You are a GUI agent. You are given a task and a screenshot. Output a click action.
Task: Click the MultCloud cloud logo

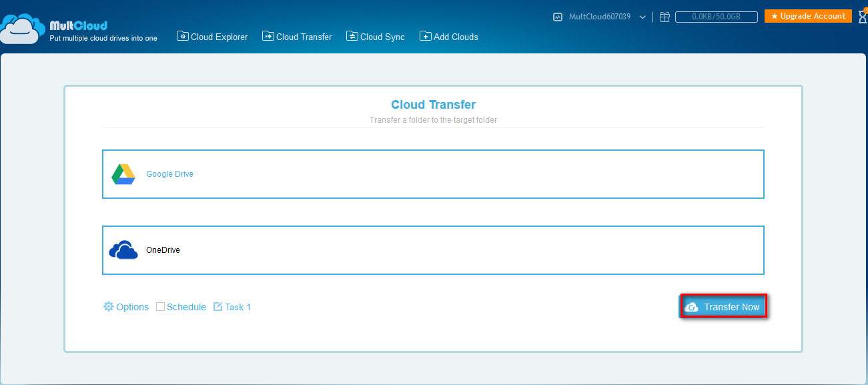pyautogui.click(x=21, y=29)
